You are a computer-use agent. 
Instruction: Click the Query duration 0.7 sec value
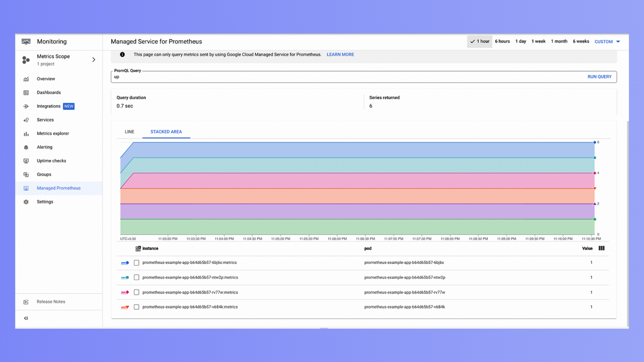125,106
